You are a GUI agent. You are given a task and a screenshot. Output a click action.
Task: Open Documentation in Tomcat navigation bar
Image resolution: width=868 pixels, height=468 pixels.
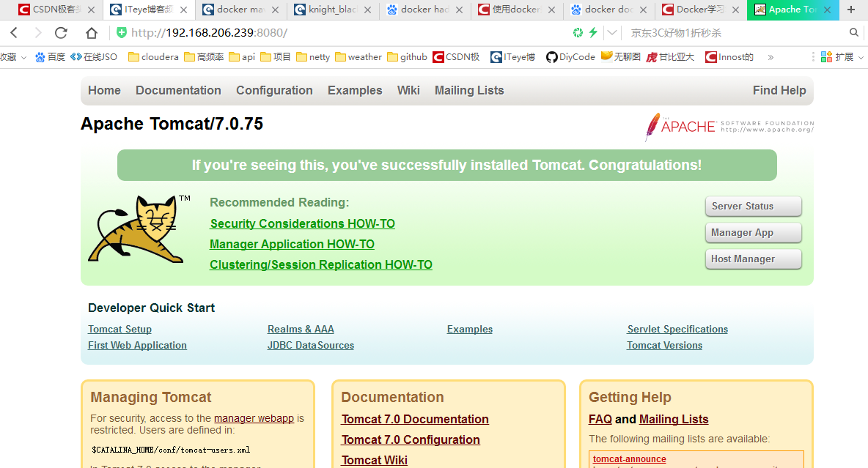[178, 90]
